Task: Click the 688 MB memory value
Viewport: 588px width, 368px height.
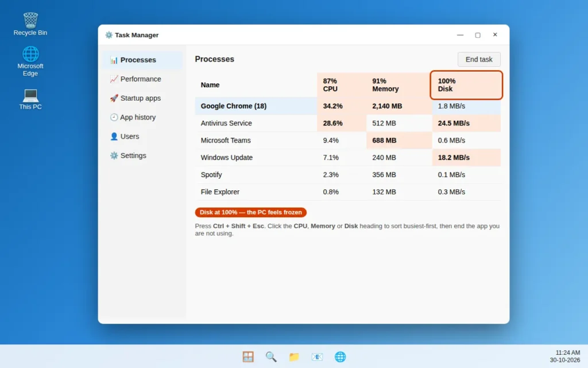Action: [x=384, y=140]
